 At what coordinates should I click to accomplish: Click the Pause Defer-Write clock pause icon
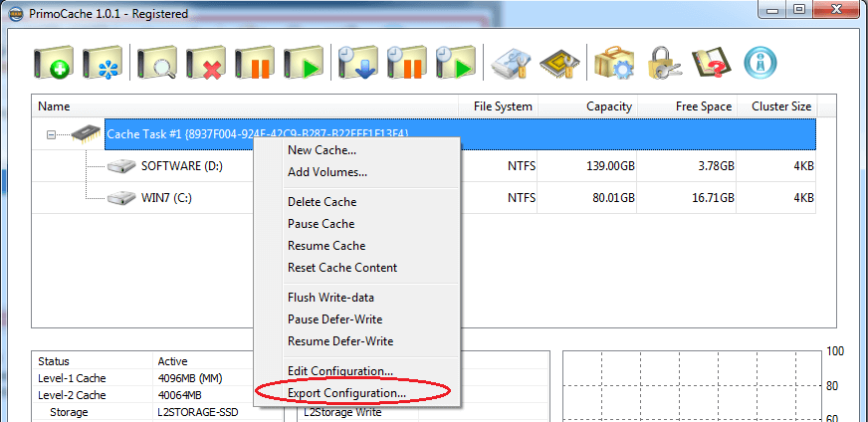click(x=407, y=62)
